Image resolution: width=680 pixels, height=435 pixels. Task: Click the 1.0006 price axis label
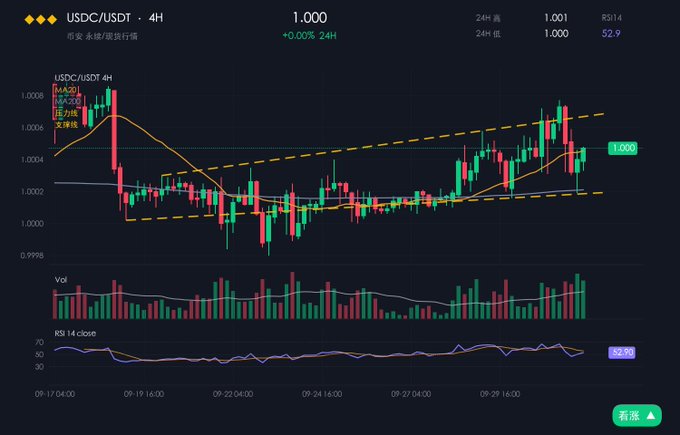point(32,128)
